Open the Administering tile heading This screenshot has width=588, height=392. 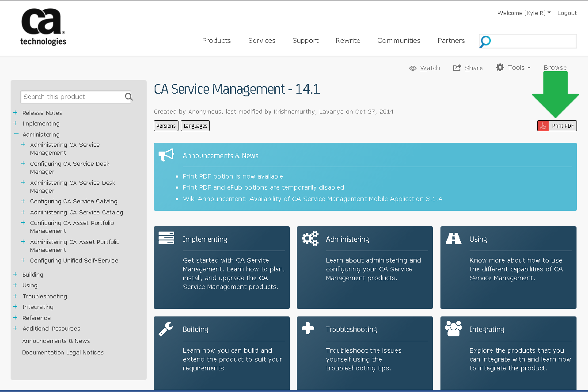[x=347, y=239]
